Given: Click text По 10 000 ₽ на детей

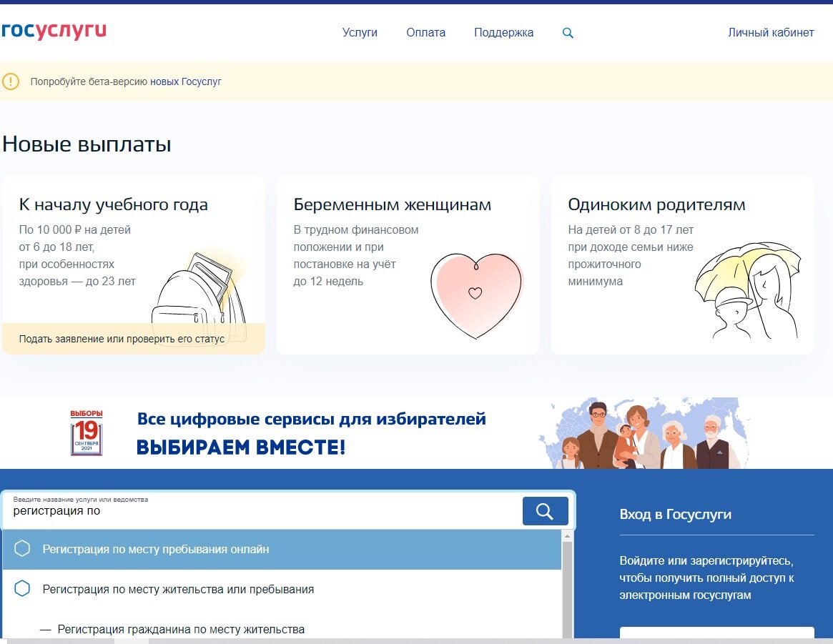Looking at the screenshot, I should pyautogui.click(x=75, y=230).
